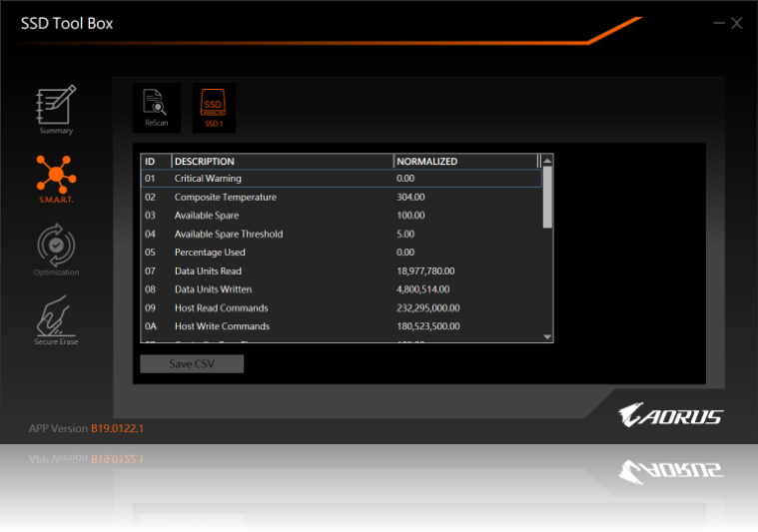Image resolution: width=758 pixels, height=532 pixels.
Task: Open the Optimization section icon
Action: [56, 247]
